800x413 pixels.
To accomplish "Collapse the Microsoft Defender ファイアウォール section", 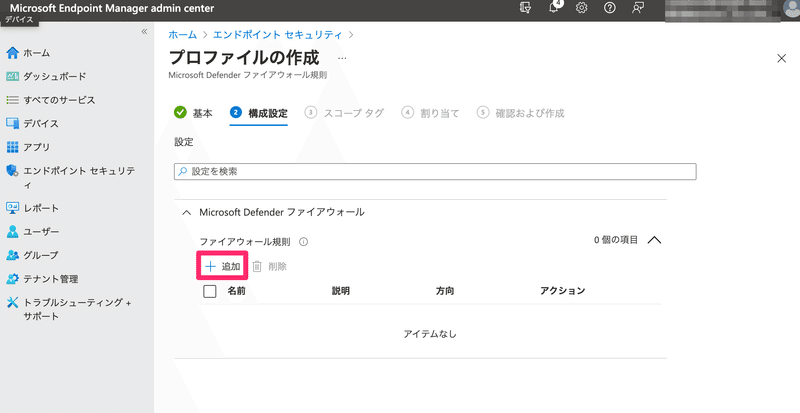I will coord(187,212).
